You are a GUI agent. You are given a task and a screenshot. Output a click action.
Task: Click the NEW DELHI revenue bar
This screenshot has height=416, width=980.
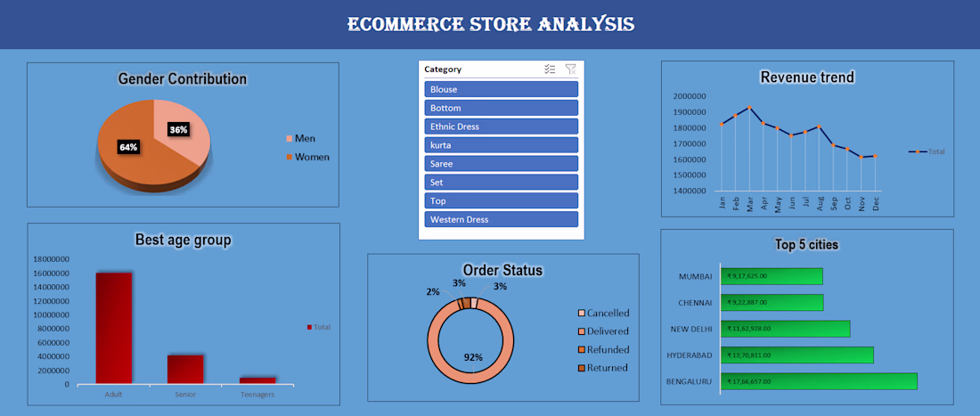pos(786,329)
